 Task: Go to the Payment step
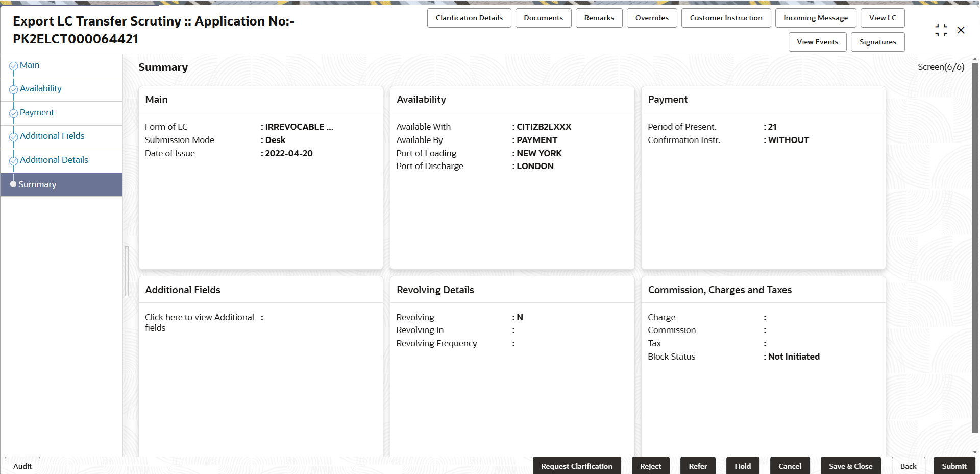click(37, 113)
